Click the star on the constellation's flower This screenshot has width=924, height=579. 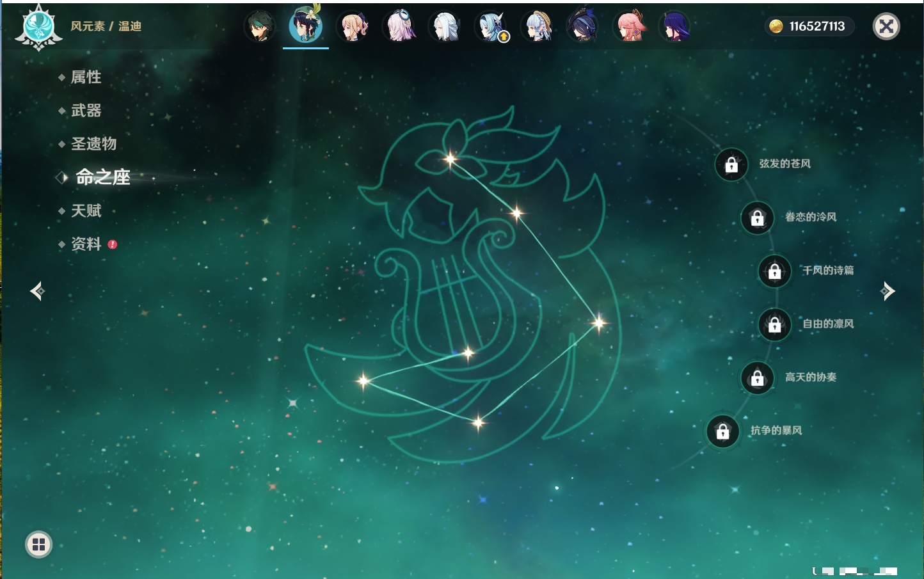coord(450,159)
